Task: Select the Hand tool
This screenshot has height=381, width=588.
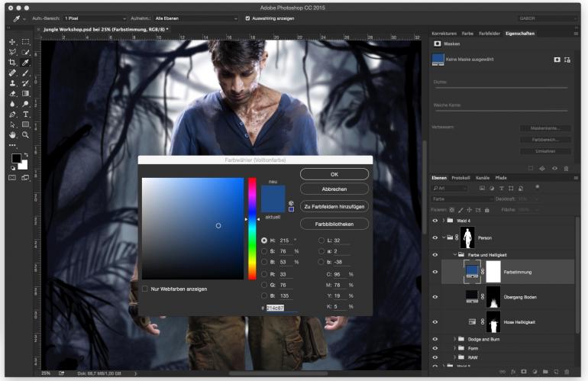Action: 12,134
